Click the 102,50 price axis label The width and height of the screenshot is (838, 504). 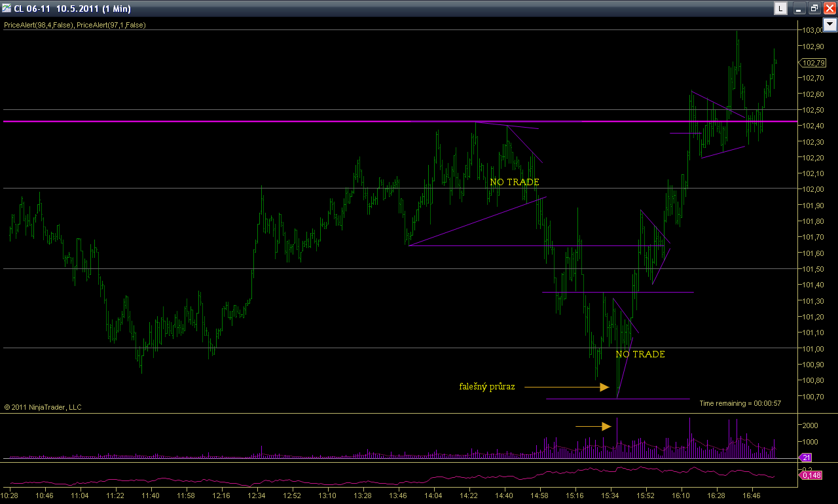click(813, 110)
